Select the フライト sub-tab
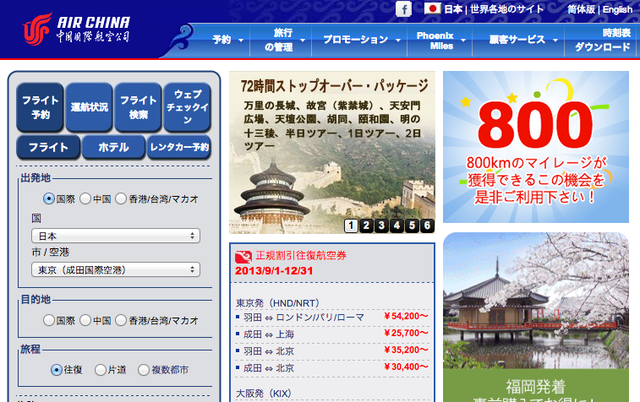The height and width of the screenshot is (402, 640). click(x=48, y=147)
